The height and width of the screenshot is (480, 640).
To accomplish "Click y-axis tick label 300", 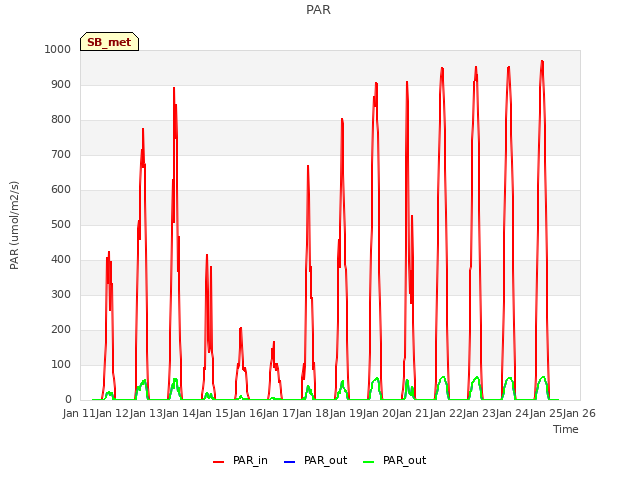I will pos(61,295).
